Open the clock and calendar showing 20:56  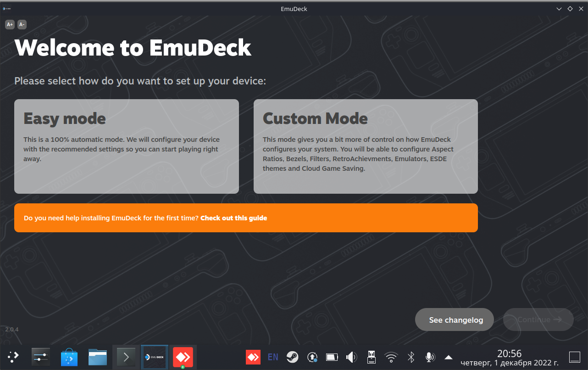510,358
